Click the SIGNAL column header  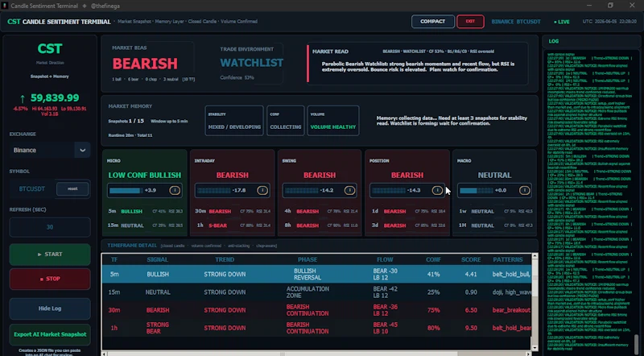coord(157,260)
